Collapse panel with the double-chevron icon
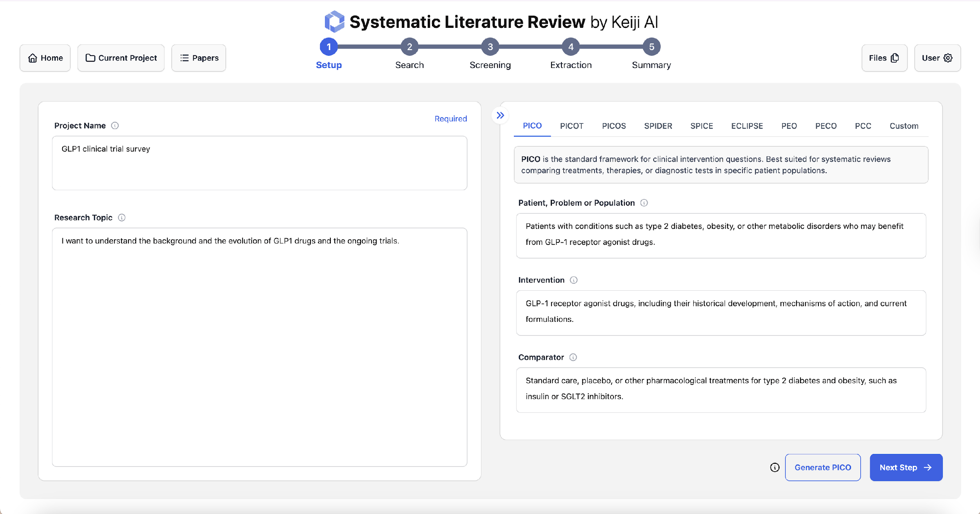 [x=500, y=115]
